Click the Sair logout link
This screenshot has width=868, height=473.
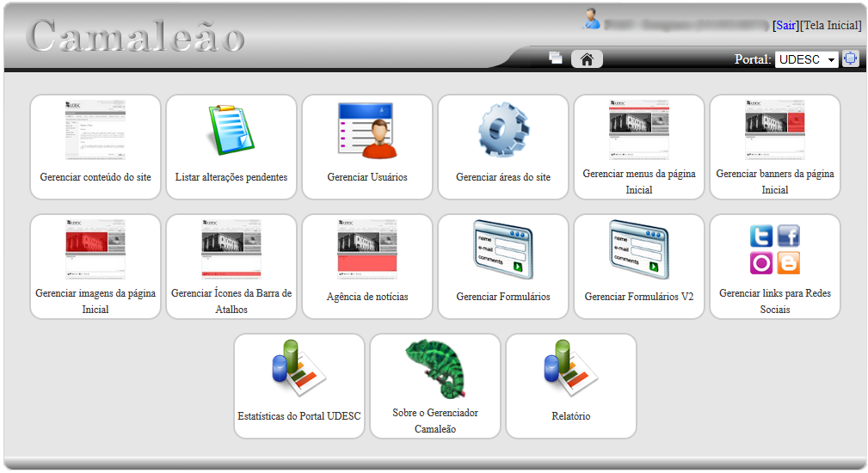point(785,26)
